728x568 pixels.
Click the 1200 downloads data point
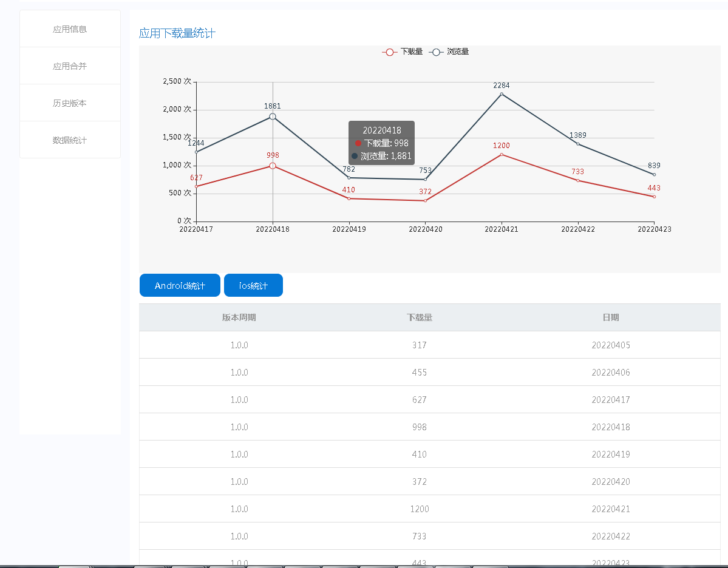pyautogui.click(x=502, y=155)
